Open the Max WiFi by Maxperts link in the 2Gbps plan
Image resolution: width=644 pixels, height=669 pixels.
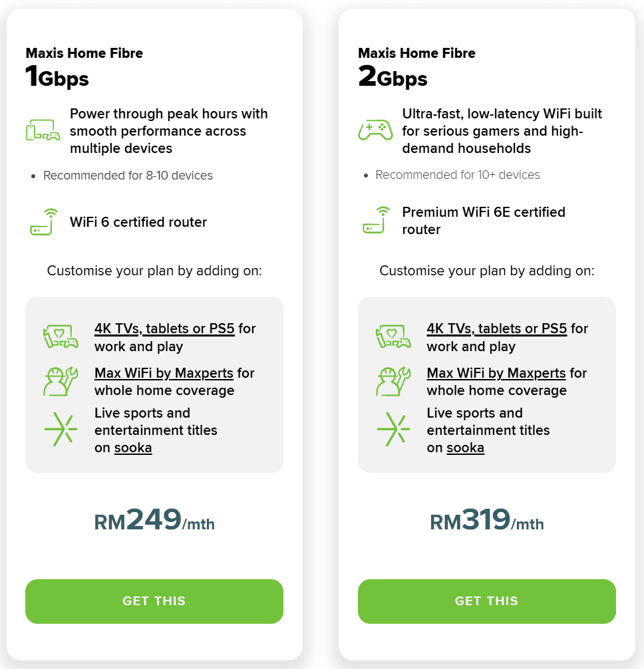[496, 373]
